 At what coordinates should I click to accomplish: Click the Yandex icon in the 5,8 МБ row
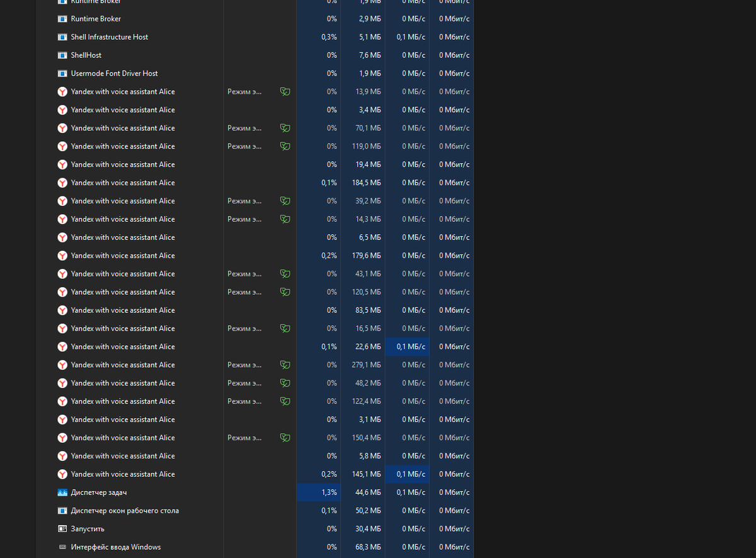click(x=62, y=456)
